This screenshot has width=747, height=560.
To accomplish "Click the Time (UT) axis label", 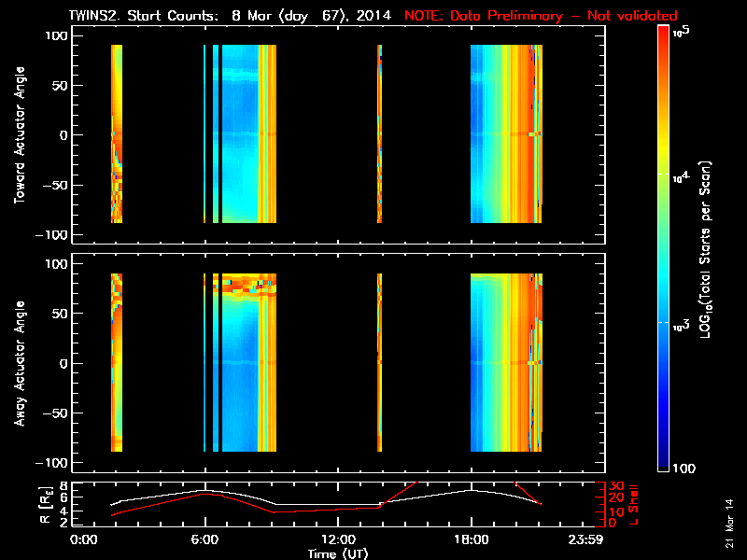I will pos(337,553).
